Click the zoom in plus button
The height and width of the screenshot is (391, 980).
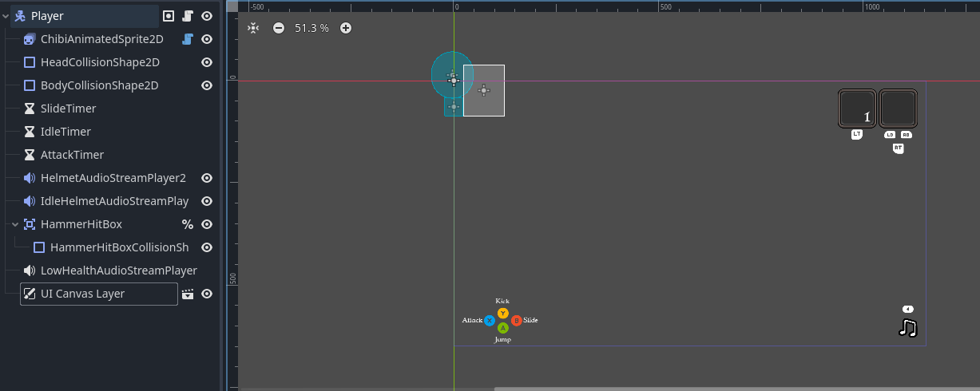pos(346,28)
